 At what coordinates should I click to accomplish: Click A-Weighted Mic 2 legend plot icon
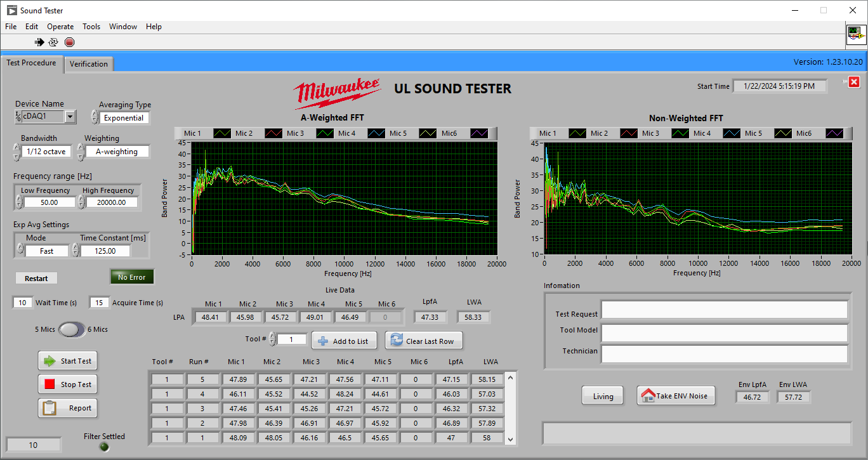[x=273, y=133]
